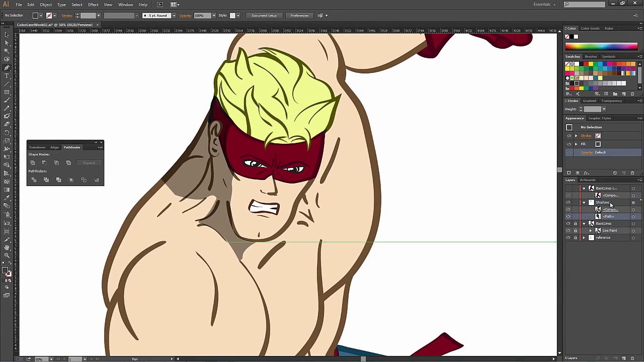Click the Divide pathfinder icon
Viewport: 644px width, 362px height.
click(x=34, y=180)
